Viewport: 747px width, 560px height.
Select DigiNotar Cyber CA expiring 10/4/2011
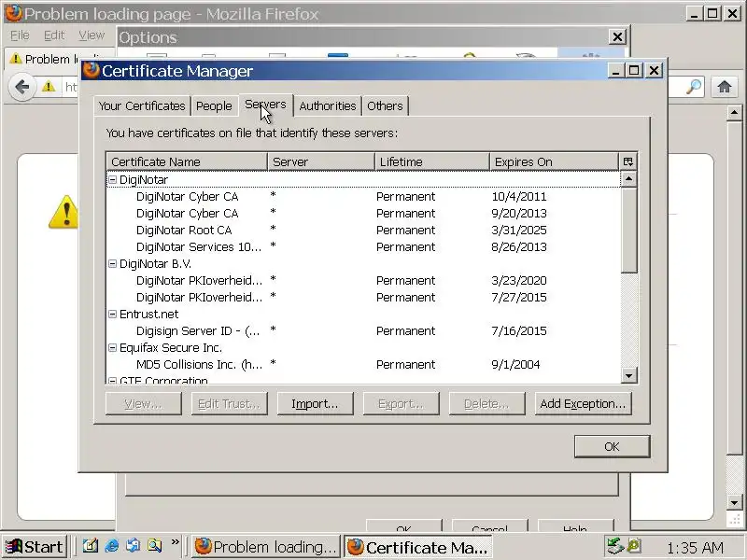[363, 197]
